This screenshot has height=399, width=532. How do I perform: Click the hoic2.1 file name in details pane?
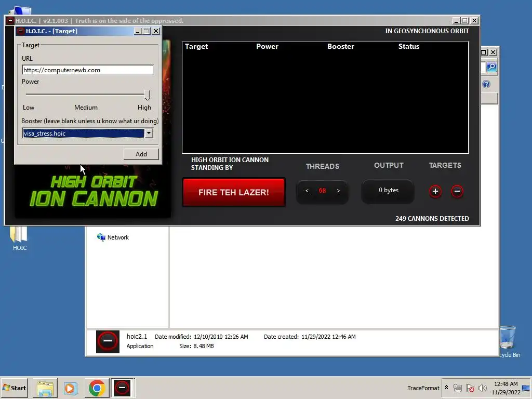point(137,336)
